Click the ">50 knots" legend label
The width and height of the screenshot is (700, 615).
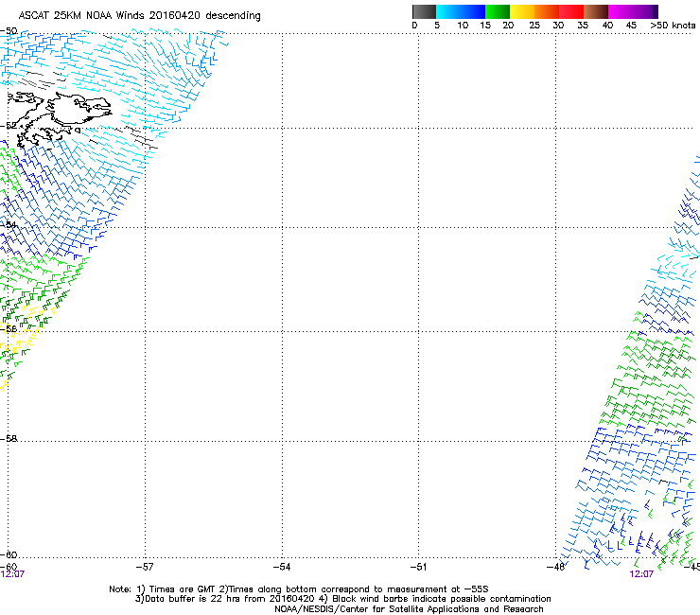pos(673,26)
